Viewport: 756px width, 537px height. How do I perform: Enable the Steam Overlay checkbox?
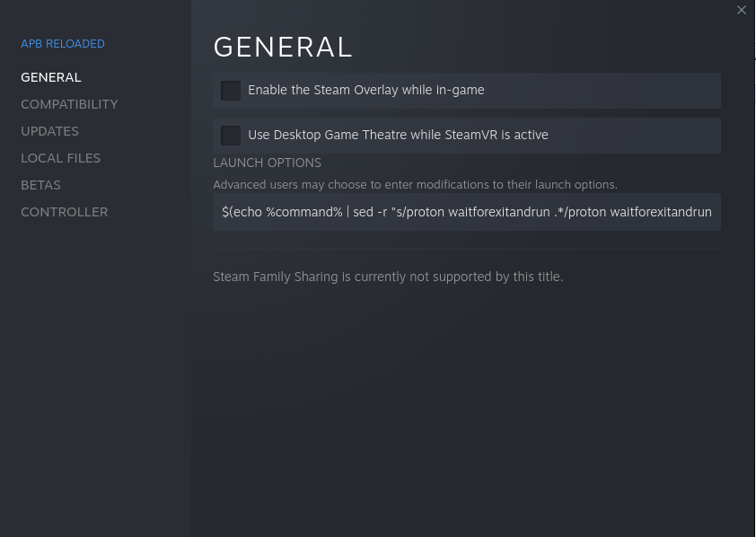[231, 91]
